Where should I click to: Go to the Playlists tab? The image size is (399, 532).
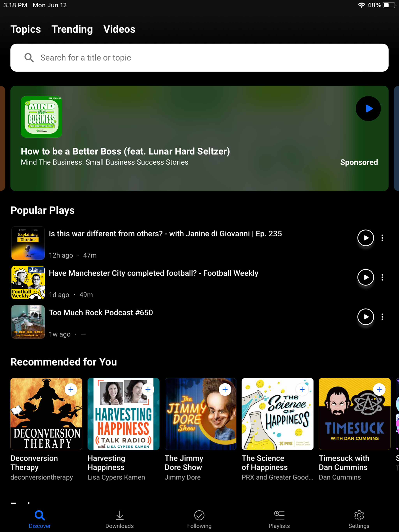tap(279, 520)
